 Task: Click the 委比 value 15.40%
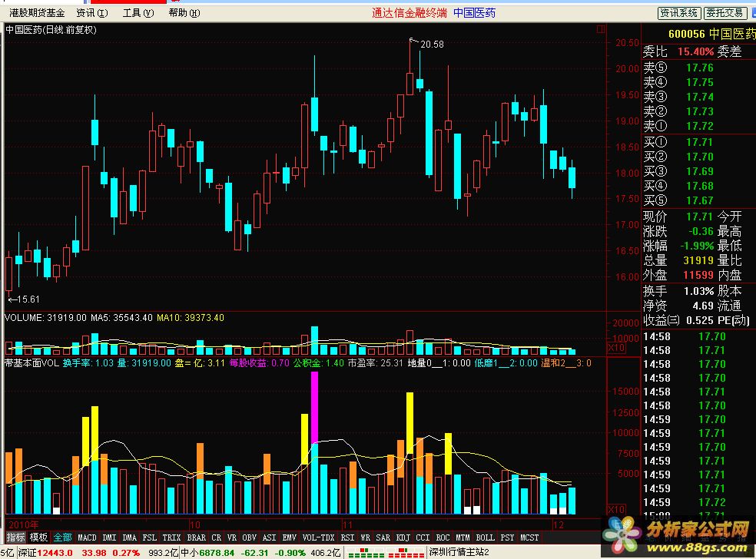pos(696,51)
